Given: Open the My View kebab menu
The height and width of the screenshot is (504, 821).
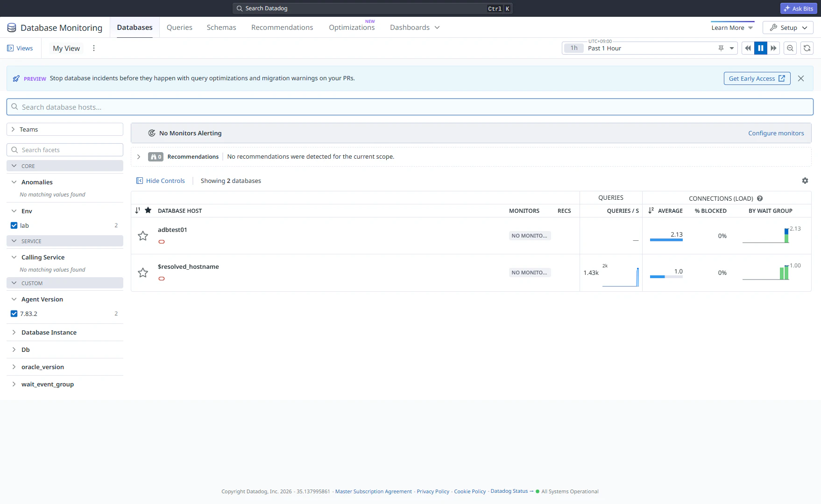Looking at the screenshot, I should pos(94,48).
